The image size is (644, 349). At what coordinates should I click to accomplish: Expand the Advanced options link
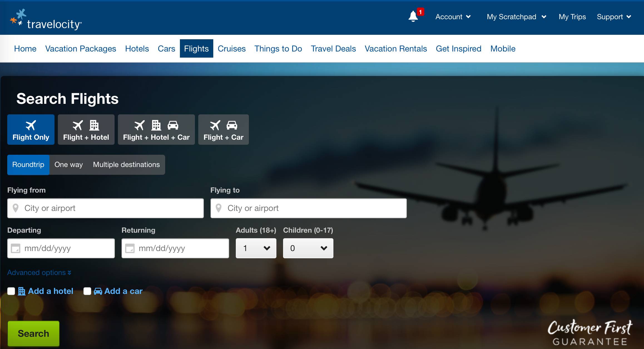[x=39, y=272]
